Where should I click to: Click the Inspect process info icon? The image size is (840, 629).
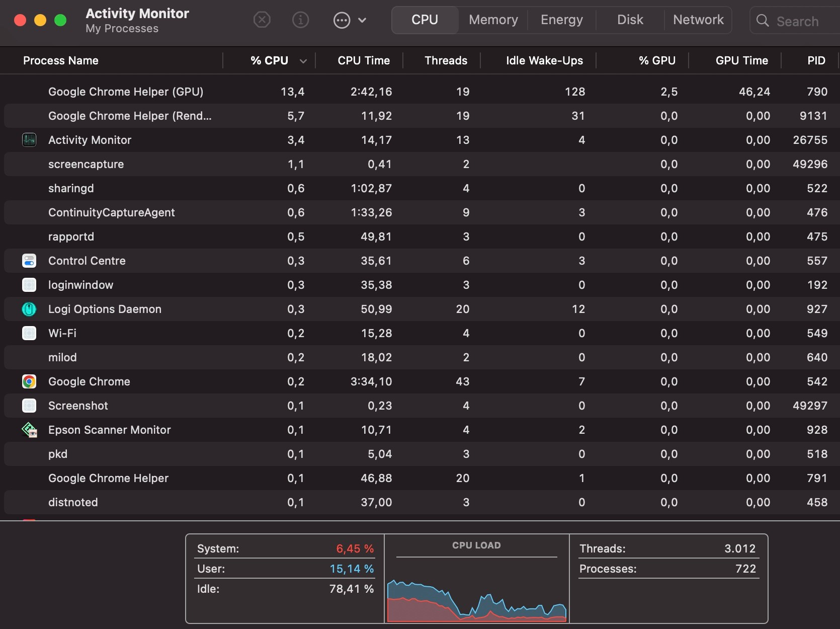click(x=300, y=20)
